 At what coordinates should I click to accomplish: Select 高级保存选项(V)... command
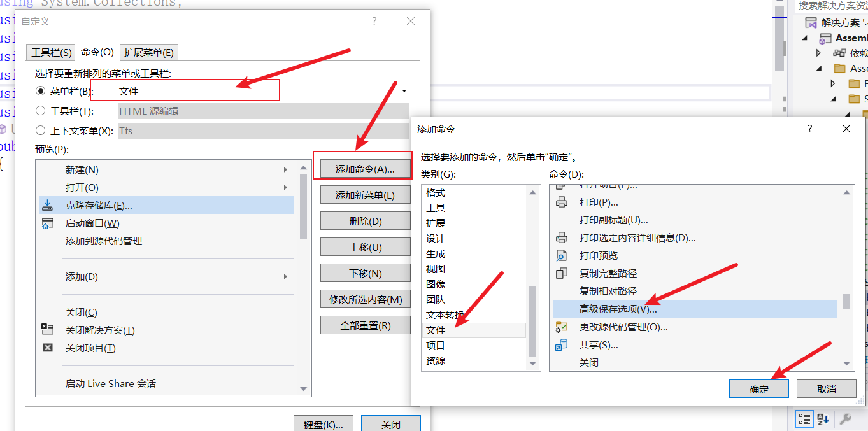695,309
